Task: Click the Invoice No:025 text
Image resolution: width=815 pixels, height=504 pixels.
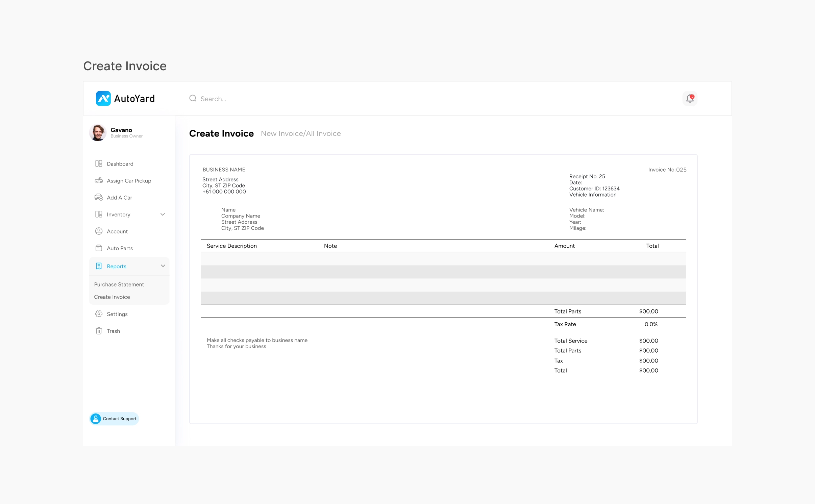Action: tap(667, 170)
